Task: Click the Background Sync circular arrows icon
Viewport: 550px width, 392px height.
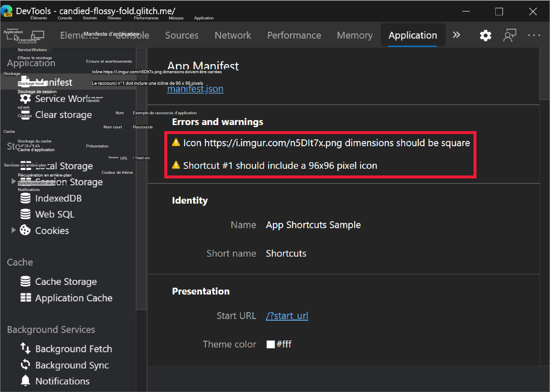Action: click(x=25, y=364)
